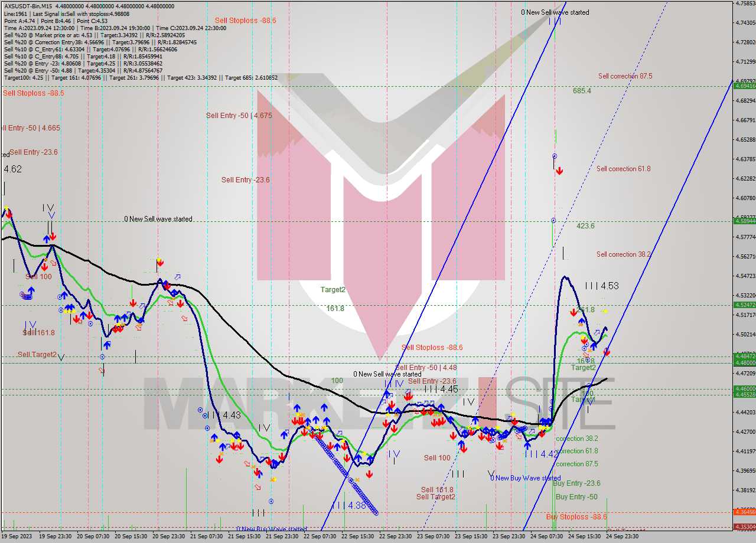Click the green '685.4' level label
This screenshot has width=756, height=543.
click(x=582, y=91)
